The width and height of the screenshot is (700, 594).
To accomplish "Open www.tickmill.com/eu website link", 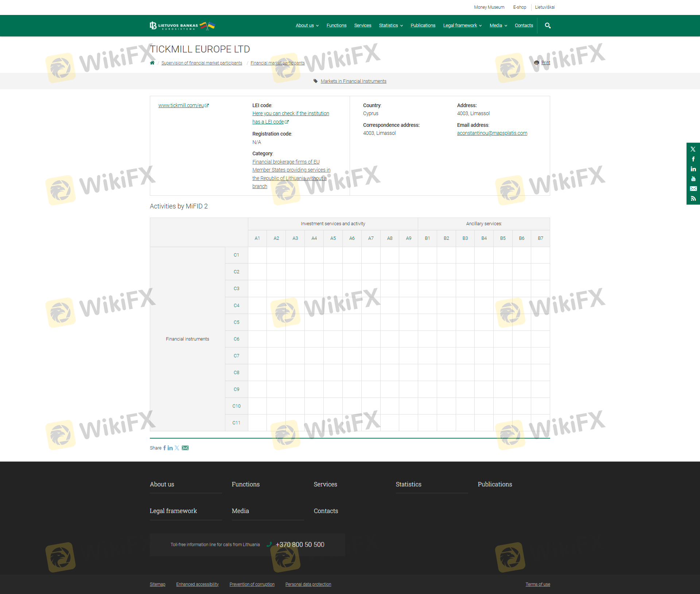I will [x=181, y=105].
